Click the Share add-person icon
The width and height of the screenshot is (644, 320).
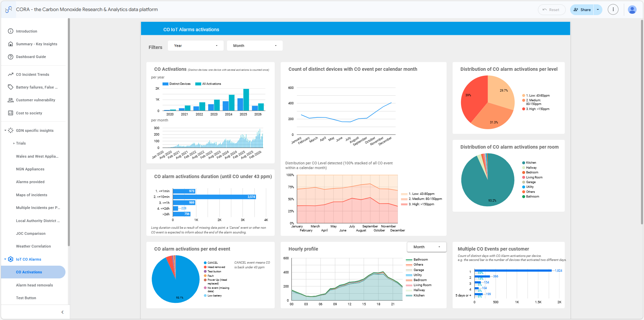[x=576, y=10]
